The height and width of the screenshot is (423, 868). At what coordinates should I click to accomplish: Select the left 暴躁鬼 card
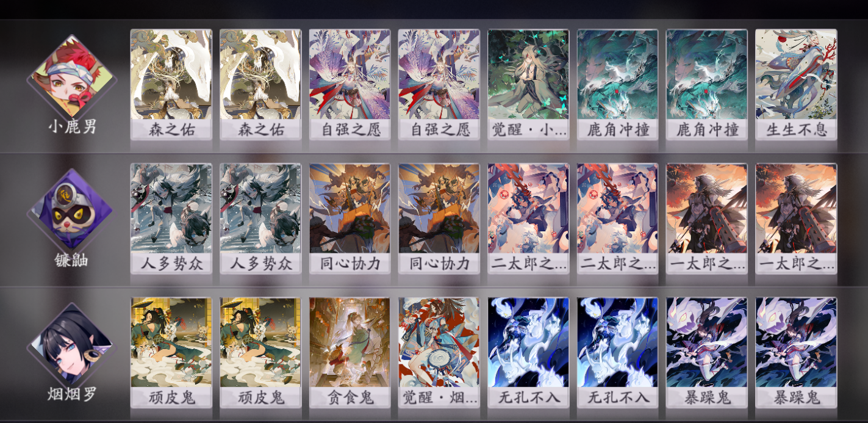(706, 353)
